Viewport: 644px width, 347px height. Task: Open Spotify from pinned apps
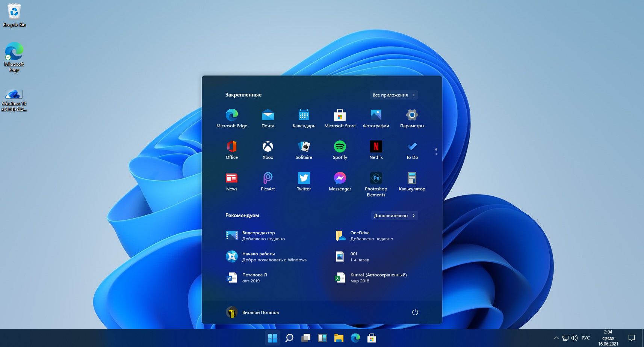point(340,150)
